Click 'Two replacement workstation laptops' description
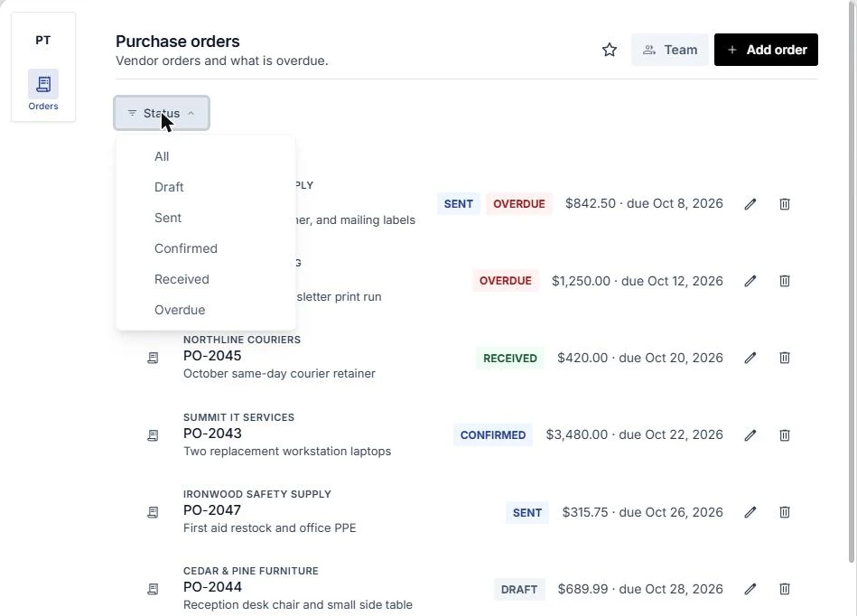 pos(287,451)
